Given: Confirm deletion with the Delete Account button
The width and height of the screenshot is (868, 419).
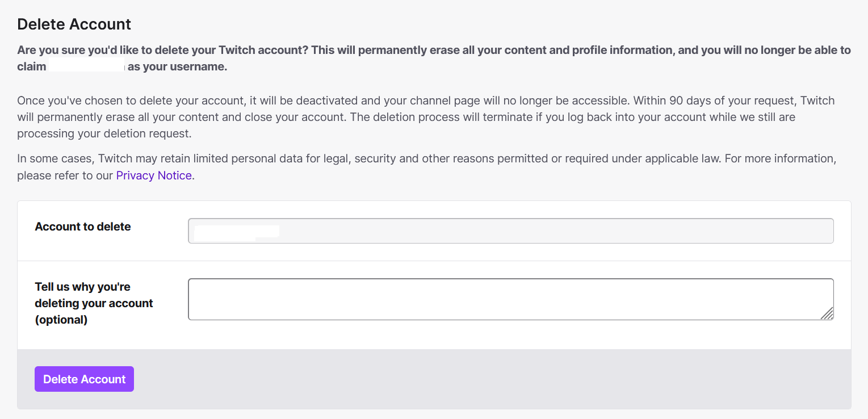Looking at the screenshot, I should tap(84, 379).
